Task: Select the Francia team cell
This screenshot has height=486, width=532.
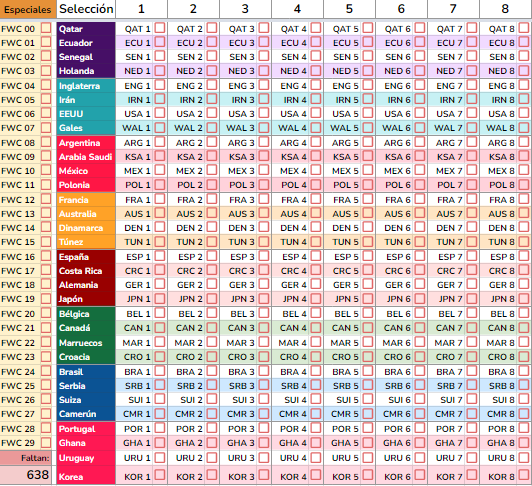Action: [x=86, y=200]
